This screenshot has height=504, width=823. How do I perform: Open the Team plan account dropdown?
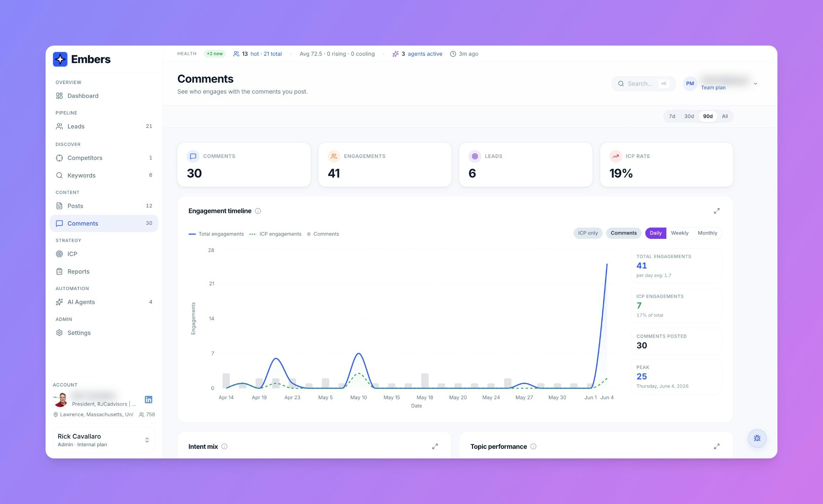pos(721,84)
